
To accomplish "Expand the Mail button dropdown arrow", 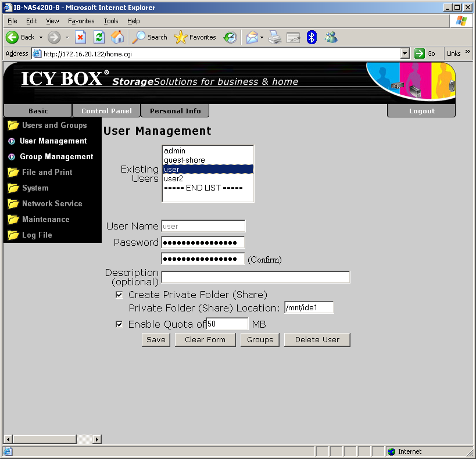I will coord(262,38).
